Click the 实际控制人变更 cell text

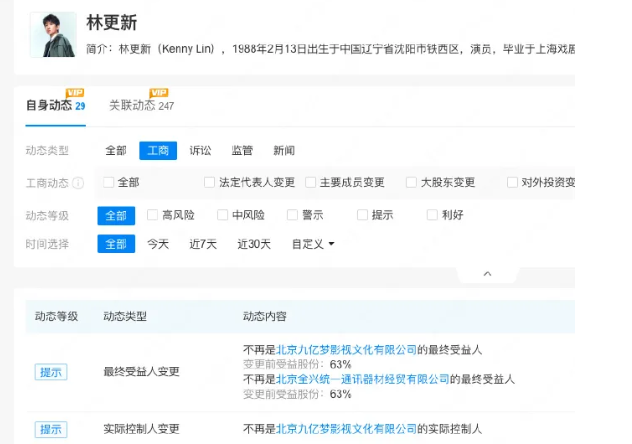tap(141, 429)
